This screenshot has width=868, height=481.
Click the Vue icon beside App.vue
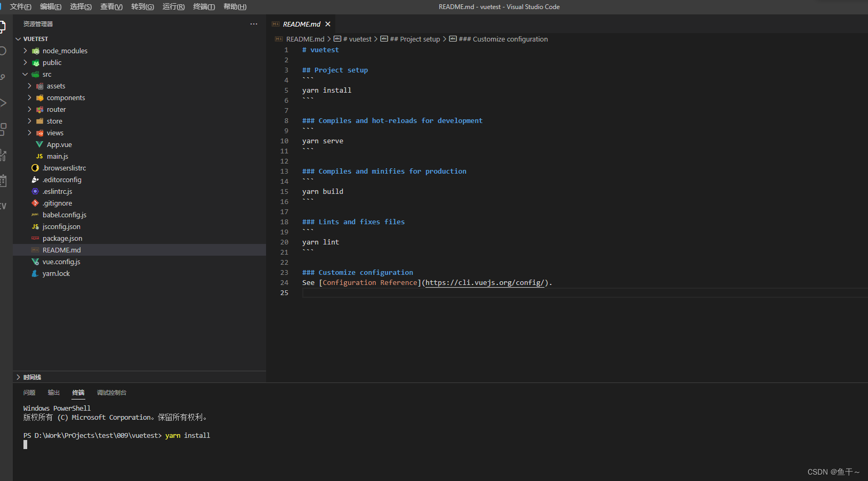pyautogui.click(x=39, y=144)
